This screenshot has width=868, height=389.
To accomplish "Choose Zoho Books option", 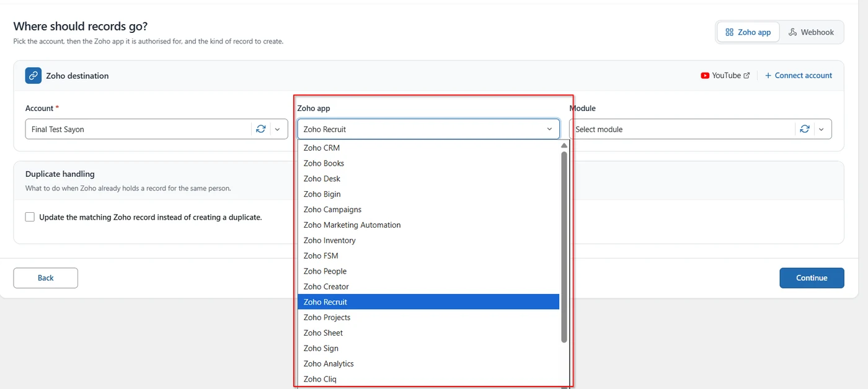I will [x=428, y=163].
